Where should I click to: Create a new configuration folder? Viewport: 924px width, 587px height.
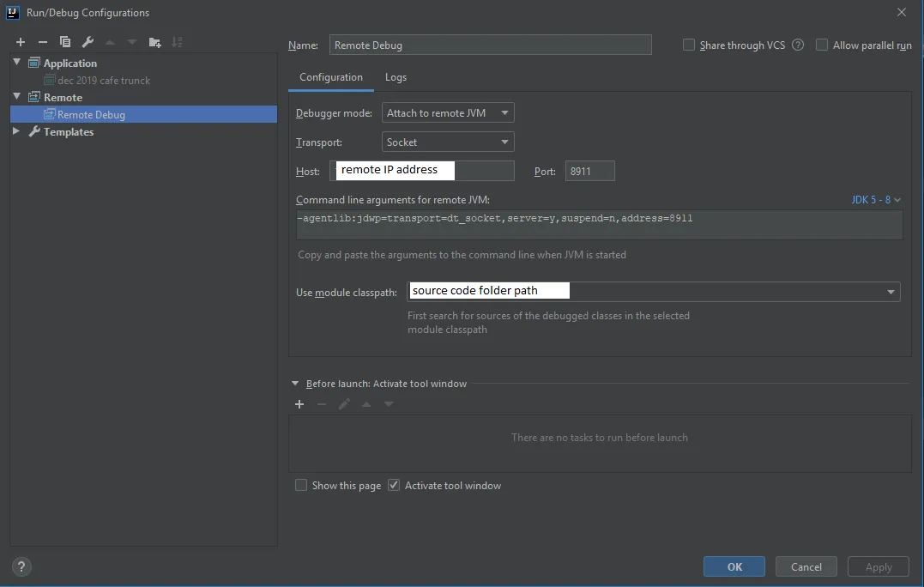coord(154,42)
